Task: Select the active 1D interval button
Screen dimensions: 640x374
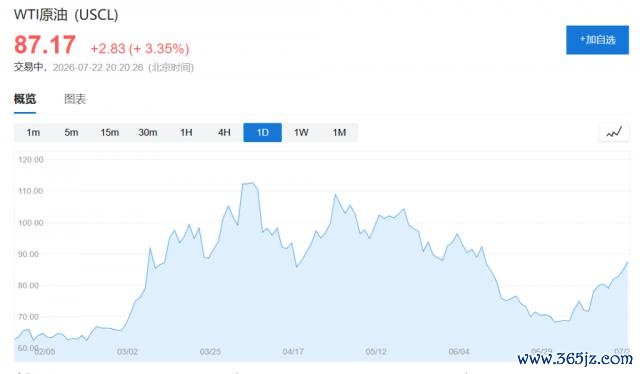Action: coord(262,132)
